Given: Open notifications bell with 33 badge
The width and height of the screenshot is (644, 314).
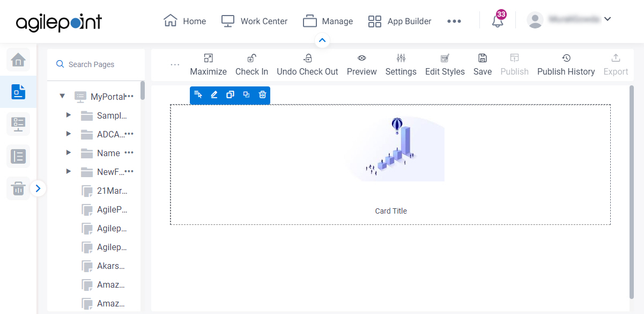Looking at the screenshot, I should click(x=498, y=21).
